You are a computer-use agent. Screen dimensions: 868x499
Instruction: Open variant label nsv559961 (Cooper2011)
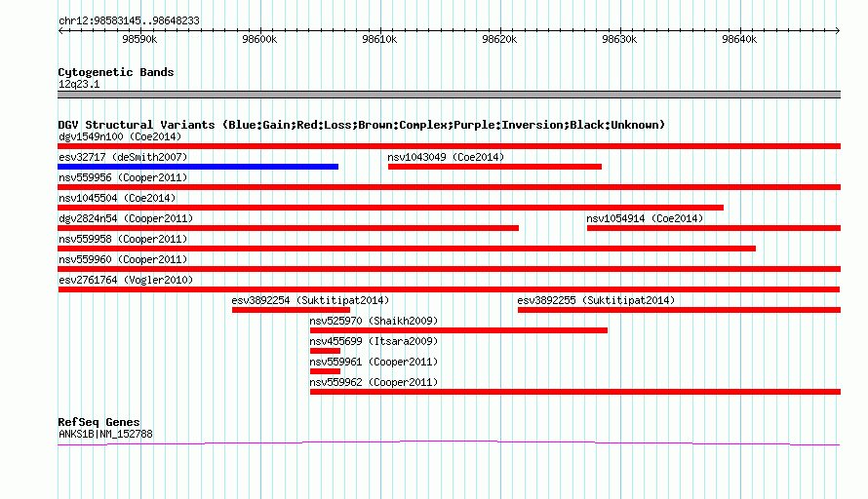tap(374, 362)
